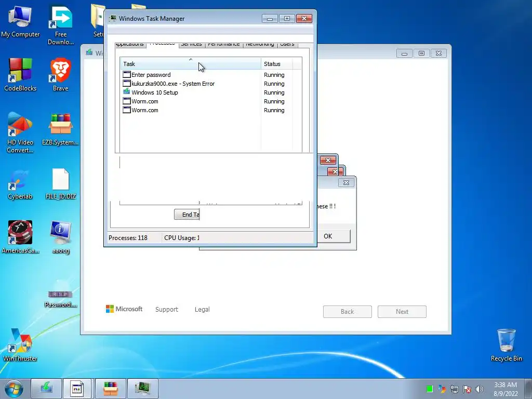Launch the WinThruster shortcut

[20, 345]
